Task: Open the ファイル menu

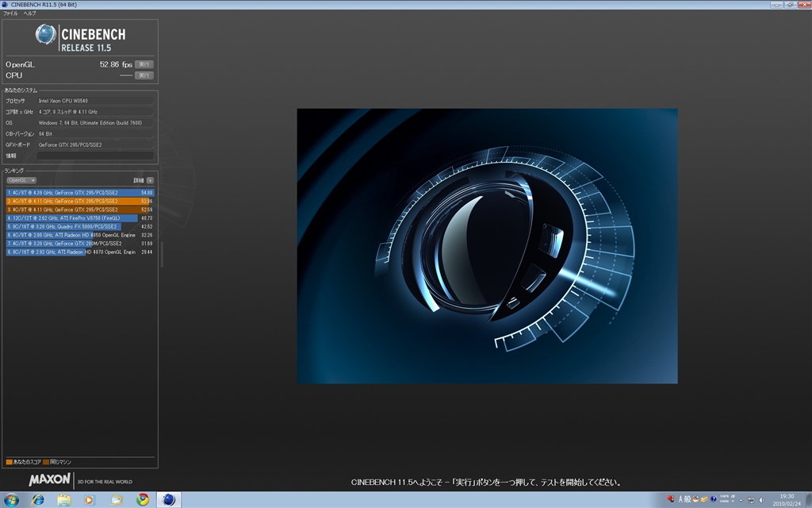Action: click(x=10, y=13)
